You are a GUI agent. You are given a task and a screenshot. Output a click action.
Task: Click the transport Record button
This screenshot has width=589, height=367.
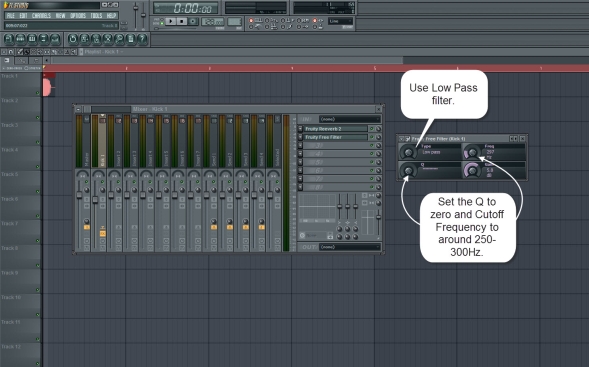[x=193, y=21]
